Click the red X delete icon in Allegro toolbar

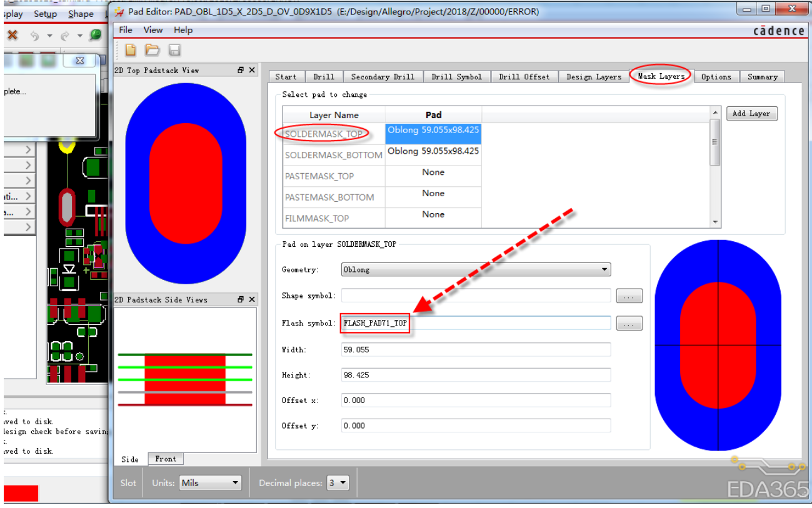click(x=12, y=35)
